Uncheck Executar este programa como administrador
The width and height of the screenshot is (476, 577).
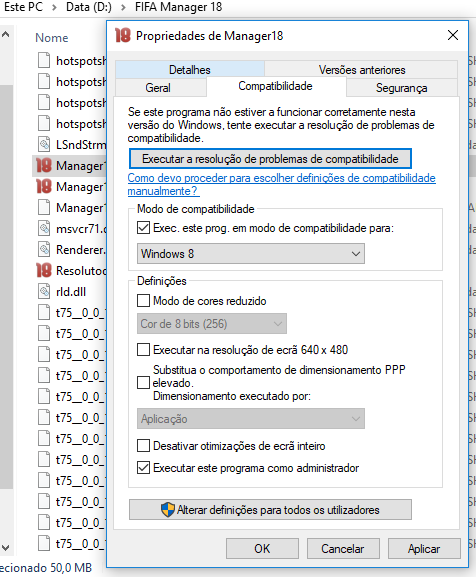[x=143, y=468]
